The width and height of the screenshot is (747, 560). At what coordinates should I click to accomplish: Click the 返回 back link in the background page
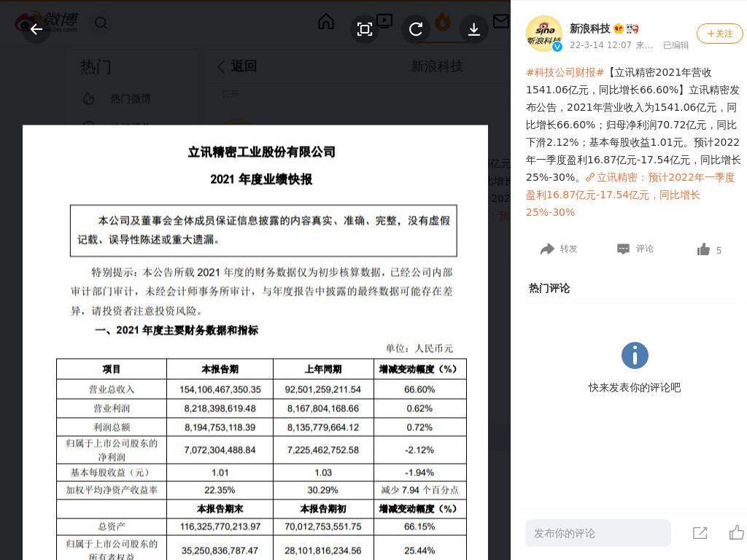click(237, 66)
